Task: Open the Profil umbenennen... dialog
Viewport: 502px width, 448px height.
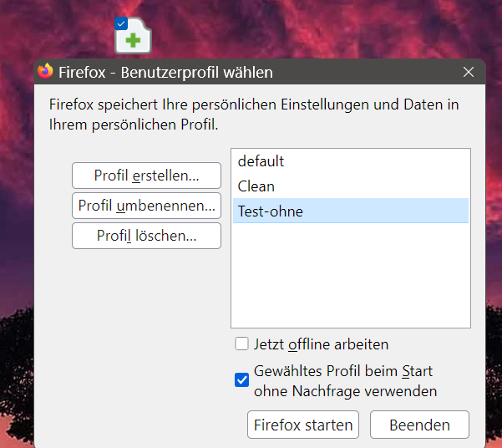Action: (147, 206)
